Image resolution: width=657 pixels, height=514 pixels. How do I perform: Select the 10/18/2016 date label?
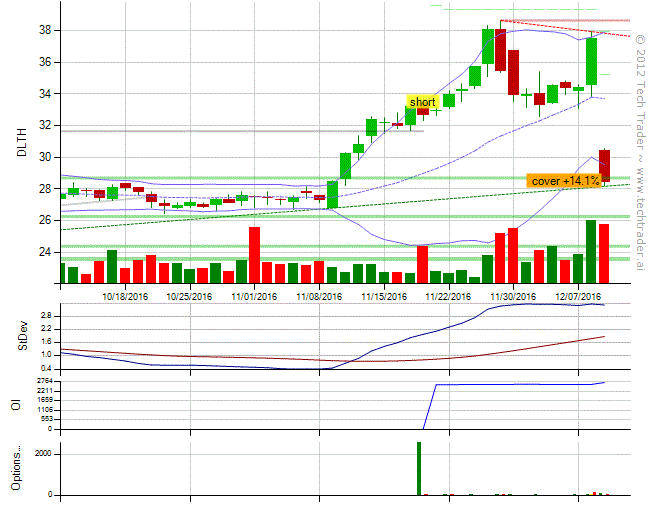(x=125, y=296)
